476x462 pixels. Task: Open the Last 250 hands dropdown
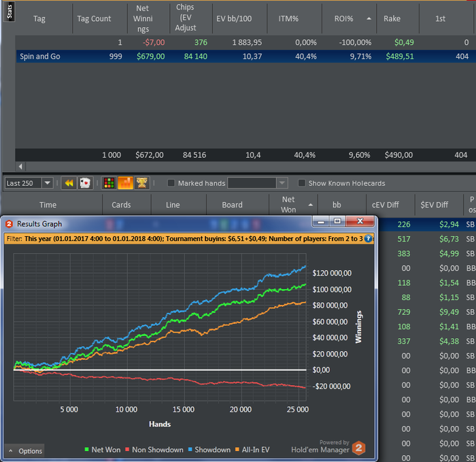tap(47, 183)
